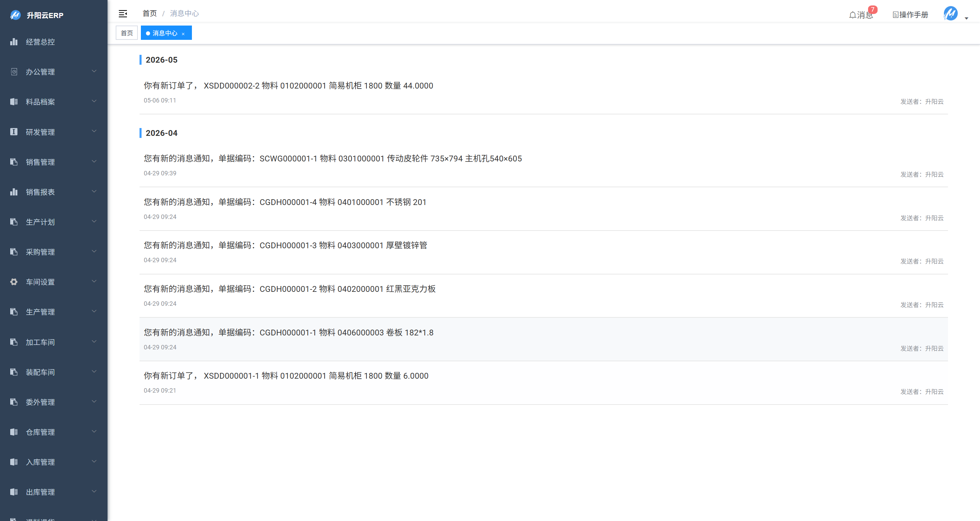
Task: Expand 研发管理 menu chevron
Action: coord(94,131)
